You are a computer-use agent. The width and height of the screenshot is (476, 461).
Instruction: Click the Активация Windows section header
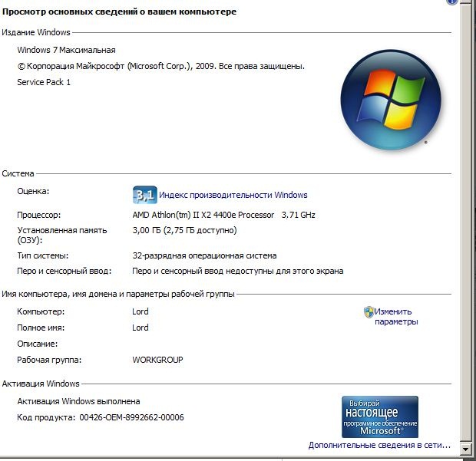pyautogui.click(x=41, y=384)
